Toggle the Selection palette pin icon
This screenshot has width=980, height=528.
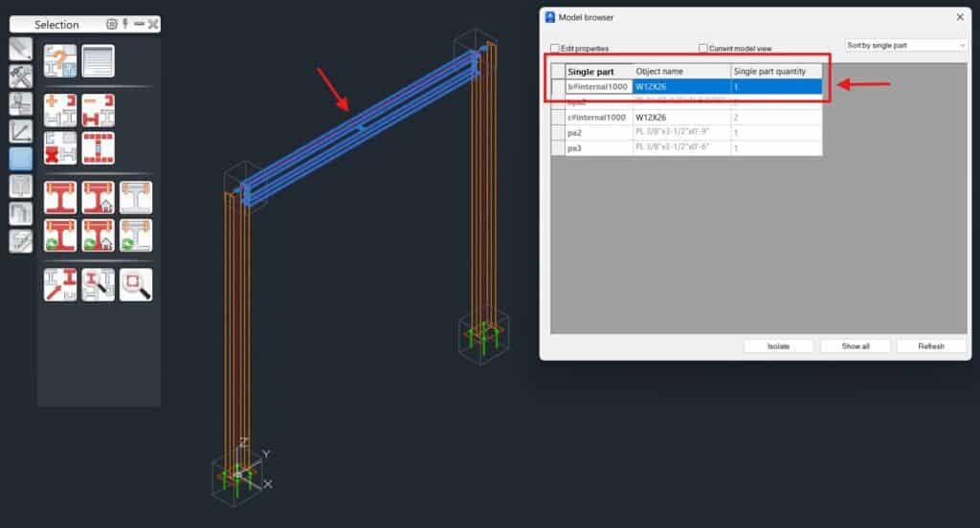pyautogui.click(x=125, y=24)
